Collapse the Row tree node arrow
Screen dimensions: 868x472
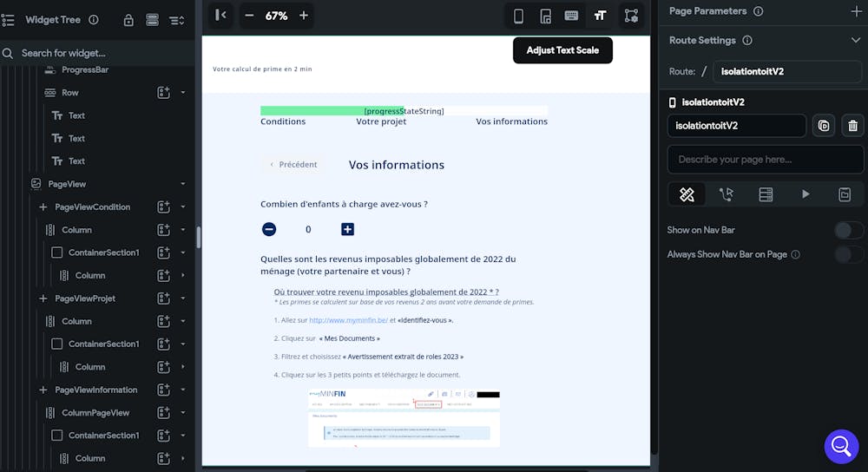[182, 93]
